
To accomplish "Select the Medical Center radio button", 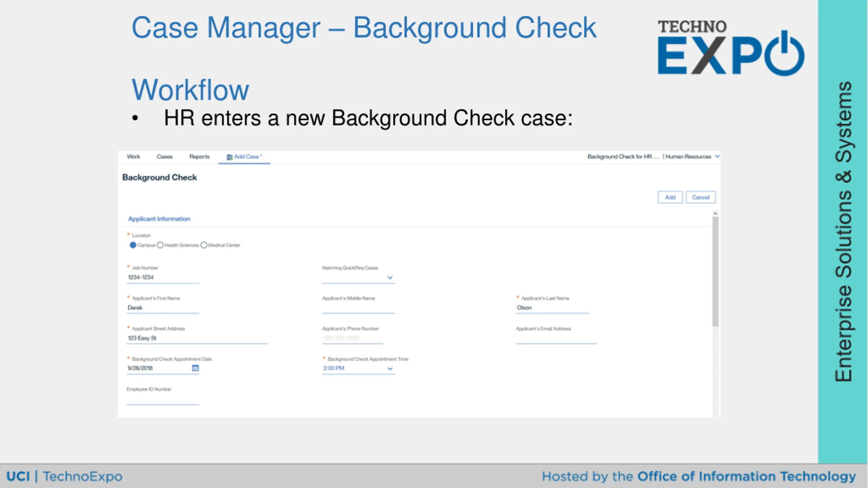I will 204,245.
